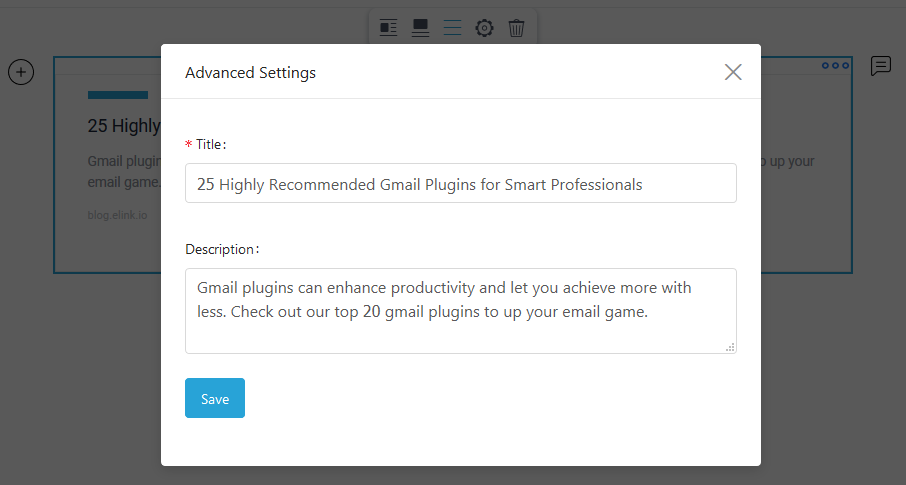This screenshot has width=906, height=485.
Task: Grab the Description box resize handle
Action: point(730,347)
